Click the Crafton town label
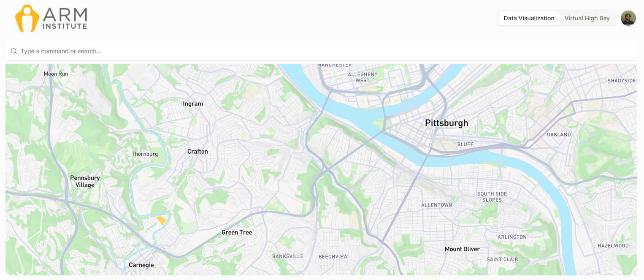This screenshot has width=644, height=280. coord(198,151)
